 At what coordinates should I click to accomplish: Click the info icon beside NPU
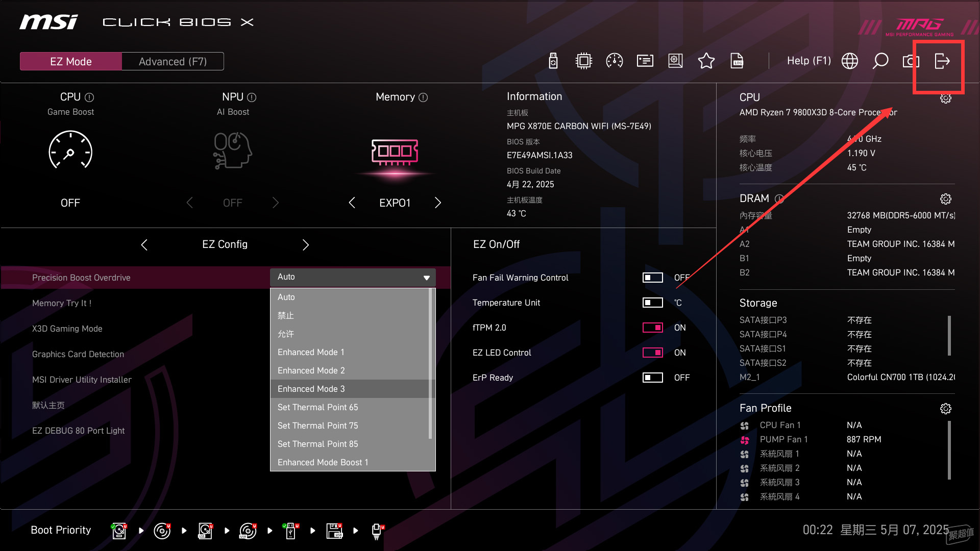coord(252,97)
